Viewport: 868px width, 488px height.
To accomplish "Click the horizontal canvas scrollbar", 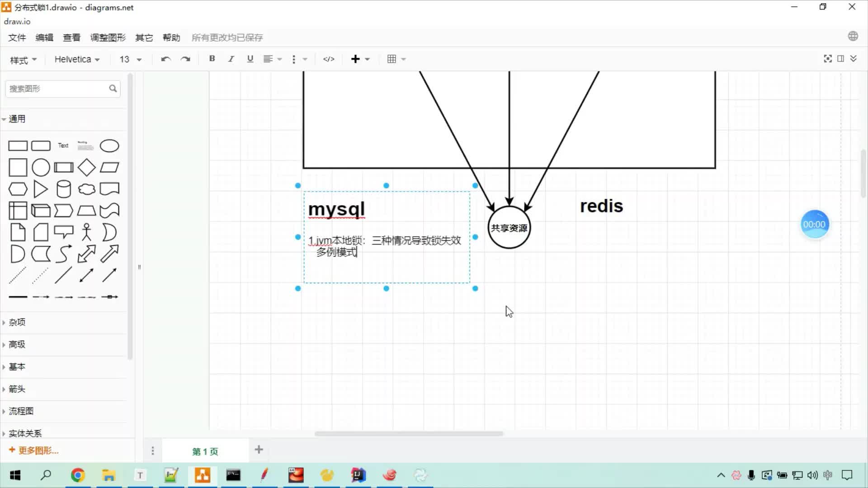I will pyautogui.click(x=409, y=433).
